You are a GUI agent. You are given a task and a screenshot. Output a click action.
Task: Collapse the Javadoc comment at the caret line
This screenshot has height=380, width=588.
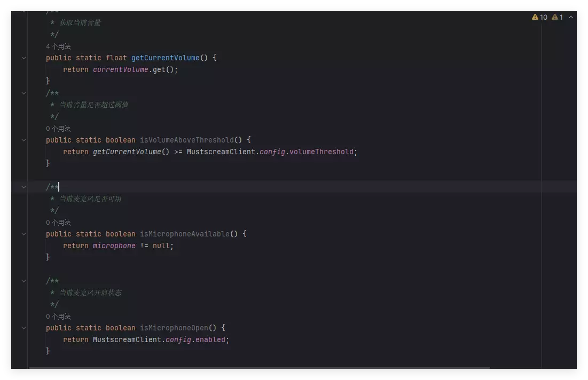(x=23, y=187)
